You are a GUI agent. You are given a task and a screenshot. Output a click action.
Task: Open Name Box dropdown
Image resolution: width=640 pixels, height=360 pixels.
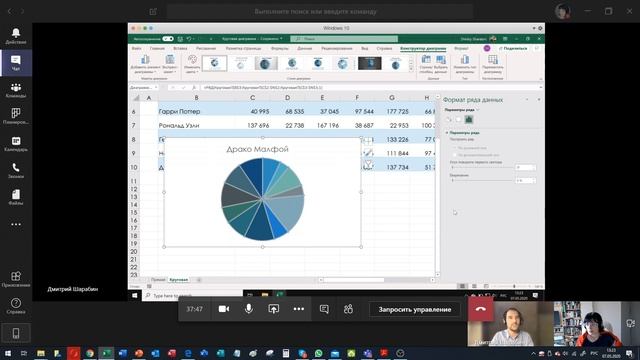tap(156, 87)
